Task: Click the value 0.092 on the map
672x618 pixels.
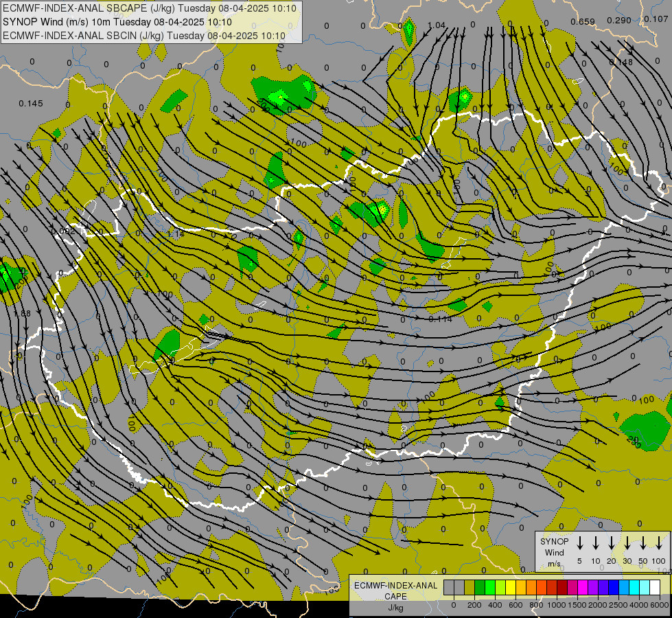Action: 63,231
